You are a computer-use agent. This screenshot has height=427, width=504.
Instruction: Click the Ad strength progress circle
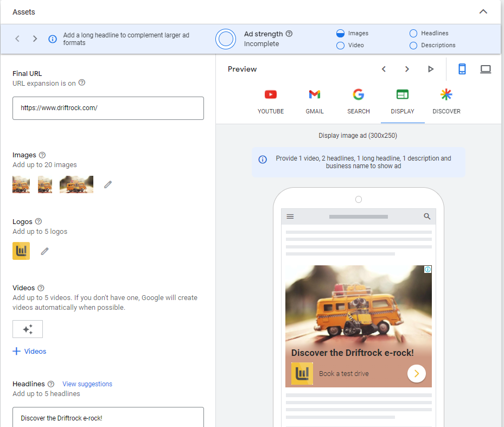(226, 39)
